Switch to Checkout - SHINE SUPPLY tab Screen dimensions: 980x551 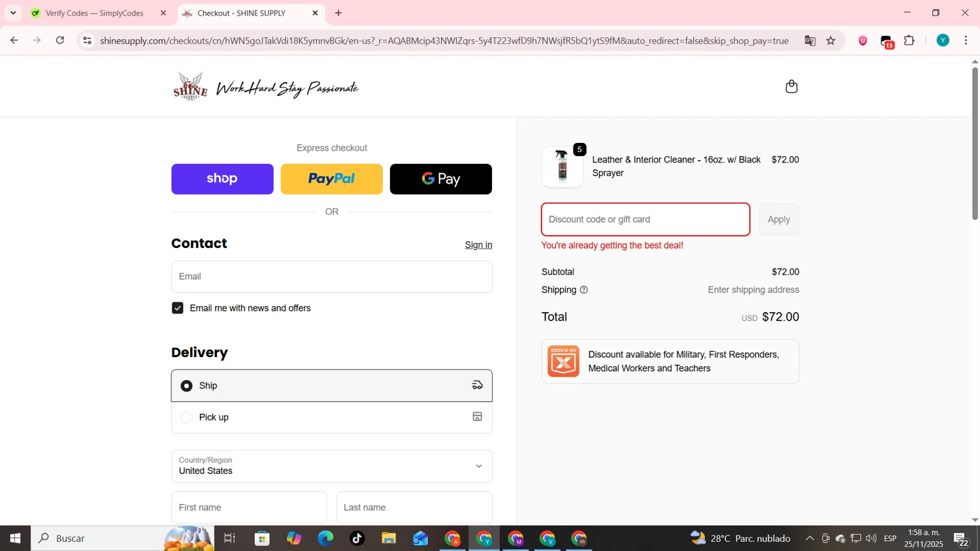(242, 13)
